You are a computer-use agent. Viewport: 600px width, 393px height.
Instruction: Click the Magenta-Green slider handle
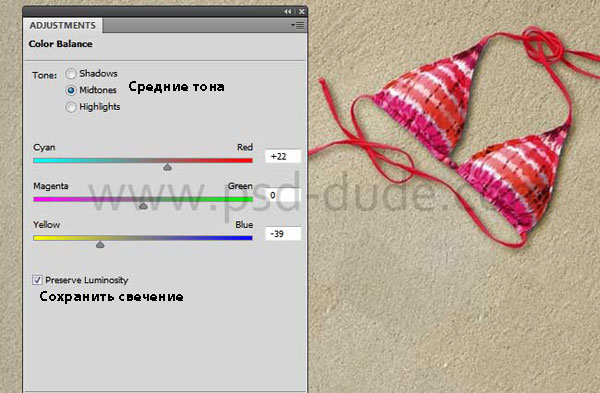click(x=143, y=206)
